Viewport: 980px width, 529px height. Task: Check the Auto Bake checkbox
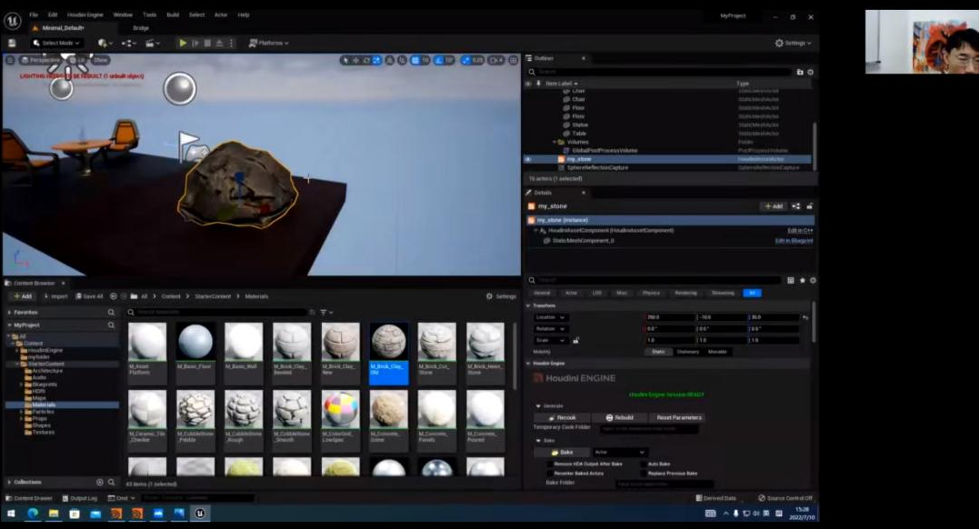[x=645, y=464]
